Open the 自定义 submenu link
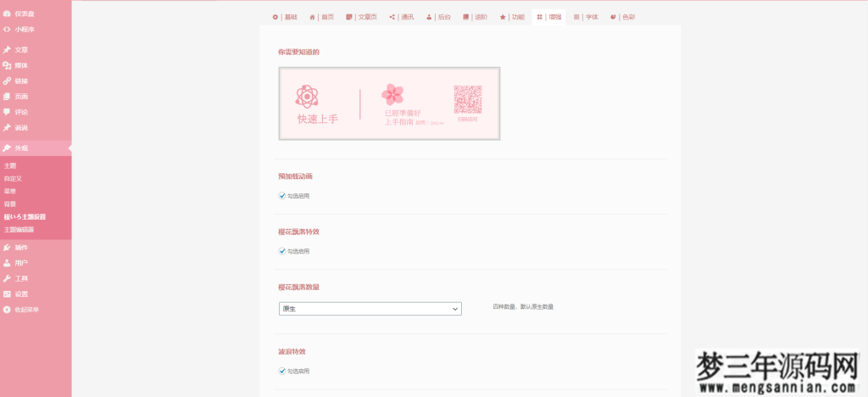The width and height of the screenshot is (868, 397). tap(13, 178)
